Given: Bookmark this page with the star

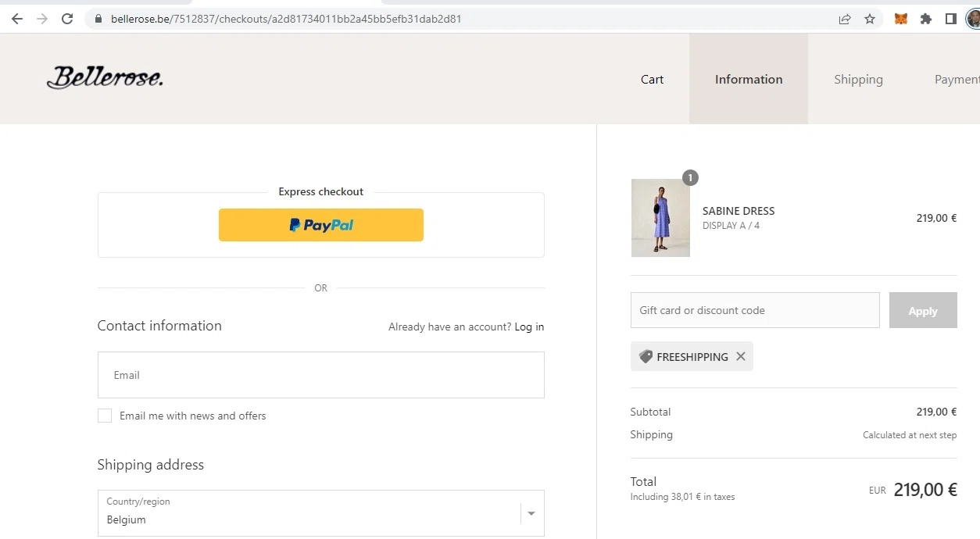Looking at the screenshot, I should [870, 19].
